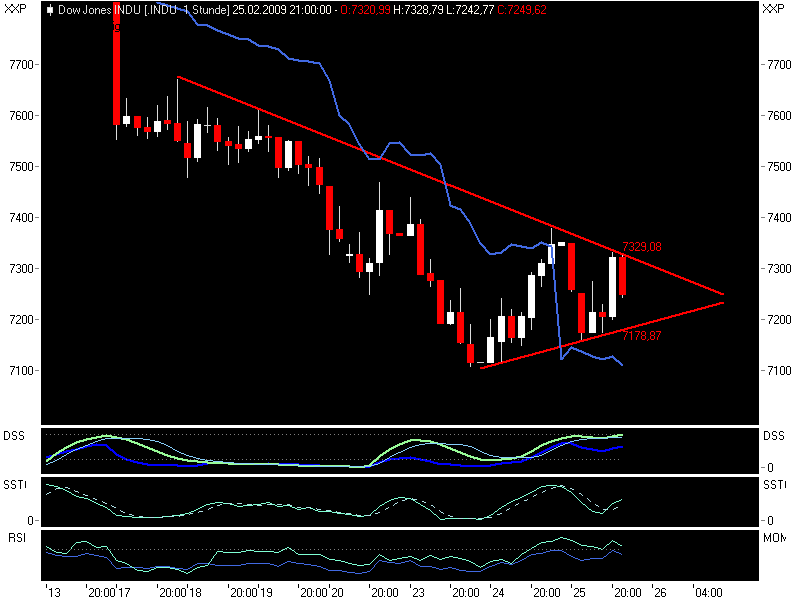Viewport: 800px width, 600px height.
Task: Select the XXP icon in the top-left corner
Action: pos(14,8)
